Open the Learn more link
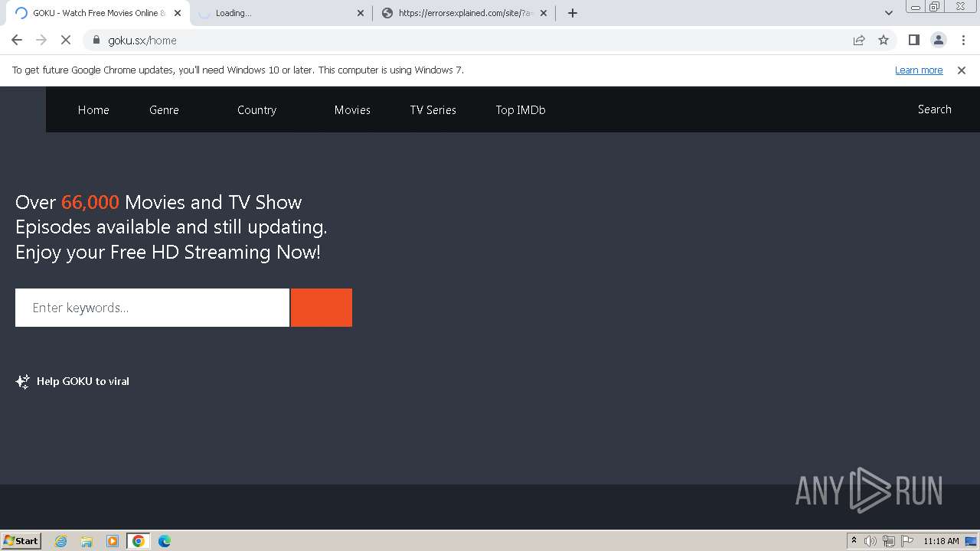The image size is (980, 551). [x=919, y=70]
